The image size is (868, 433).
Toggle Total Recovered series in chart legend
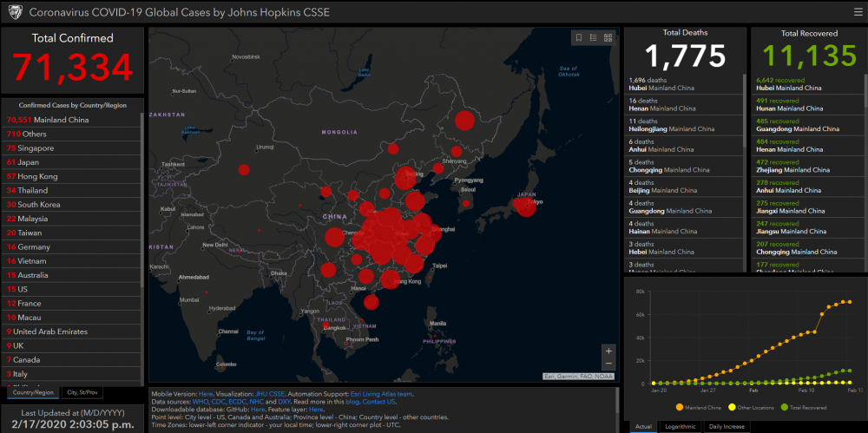[804, 408]
